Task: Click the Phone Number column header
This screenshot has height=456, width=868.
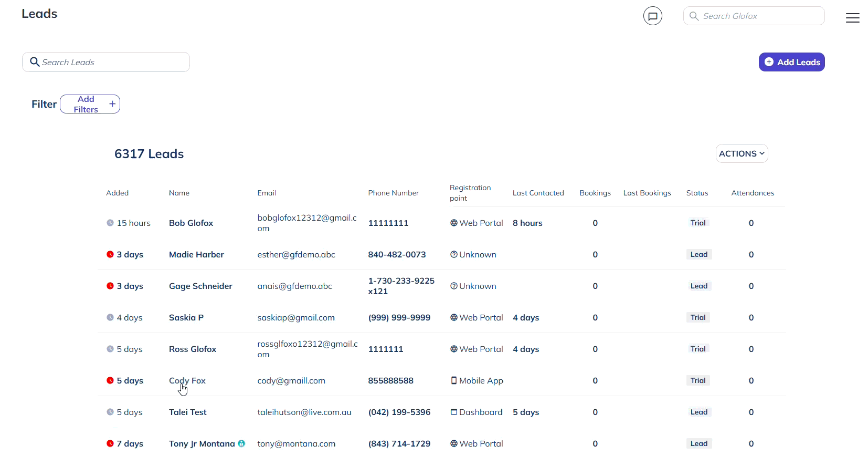Action: click(x=394, y=193)
